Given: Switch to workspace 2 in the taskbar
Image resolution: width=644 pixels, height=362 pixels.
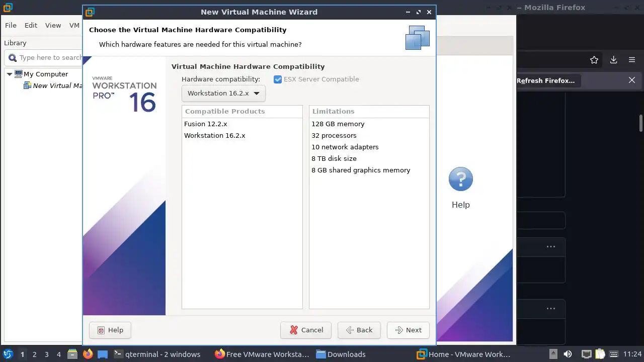Looking at the screenshot, I should tap(34, 354).
